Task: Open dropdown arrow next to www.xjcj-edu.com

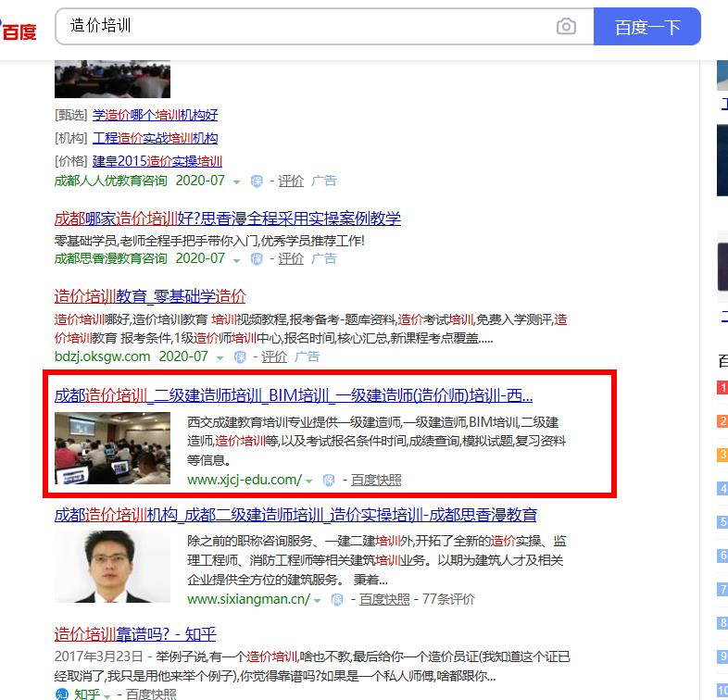Action: click(309, 481)
